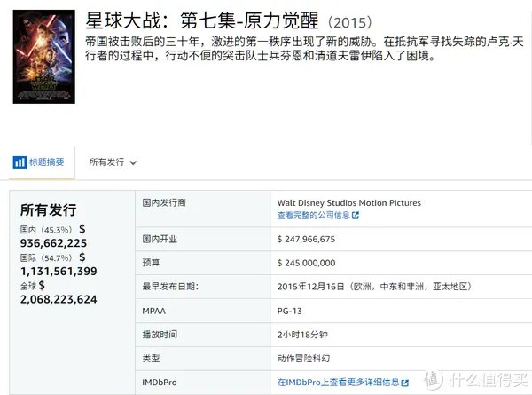Click the Star Wars movie poster thumbnail
Viewport: 532px width, 395px height.
click(44, 57)
